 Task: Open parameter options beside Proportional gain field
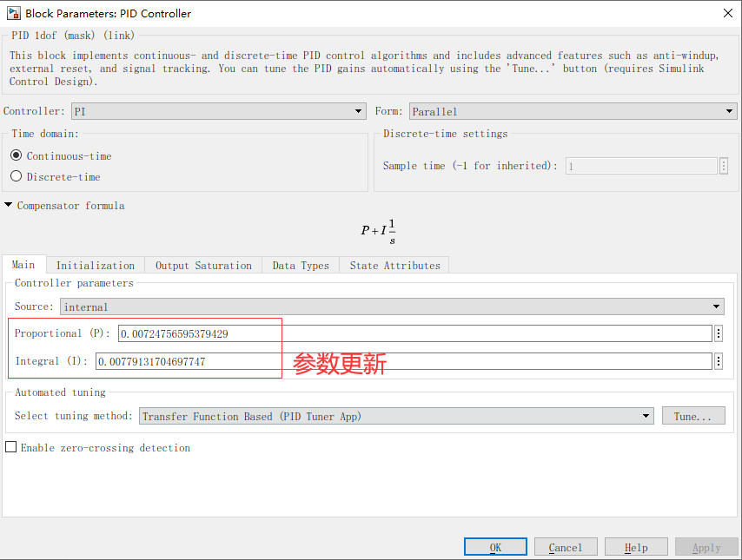coord(717,333)
